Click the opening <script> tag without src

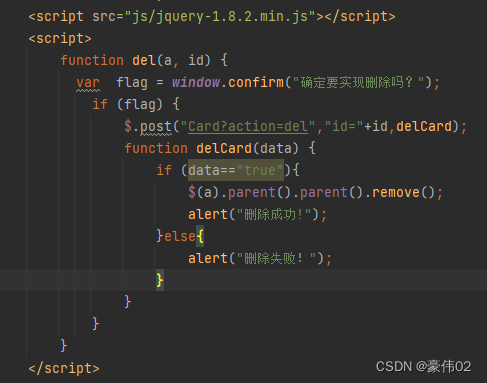60,39
